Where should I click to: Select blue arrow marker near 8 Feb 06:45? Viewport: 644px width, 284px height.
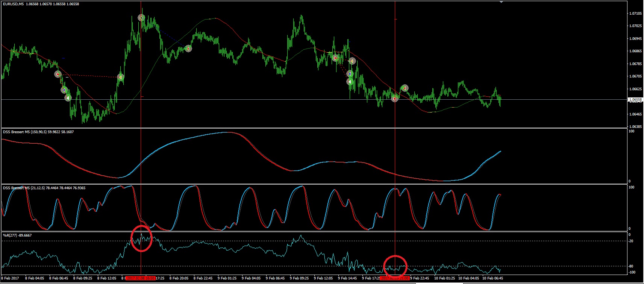pos(64,90)
